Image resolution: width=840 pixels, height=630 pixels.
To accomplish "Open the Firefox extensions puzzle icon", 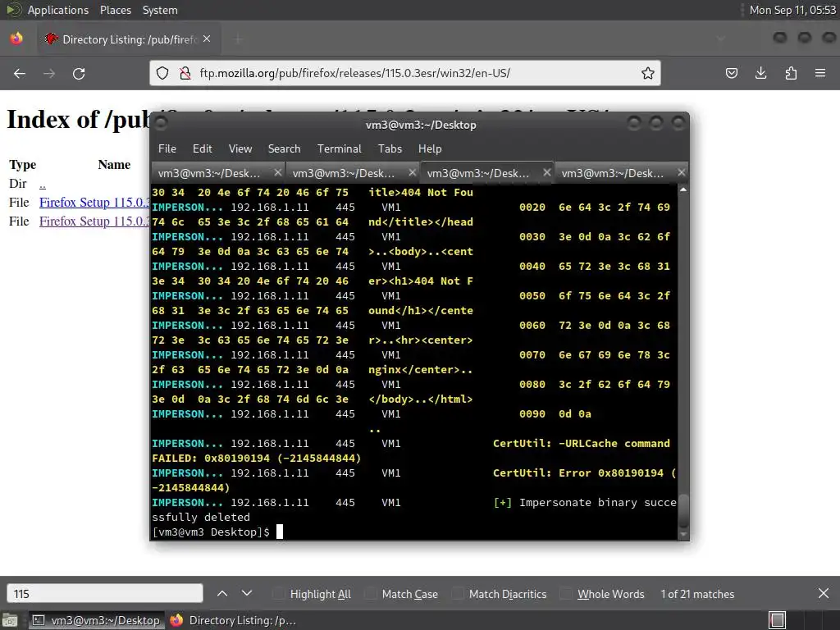I will (791, 73).
